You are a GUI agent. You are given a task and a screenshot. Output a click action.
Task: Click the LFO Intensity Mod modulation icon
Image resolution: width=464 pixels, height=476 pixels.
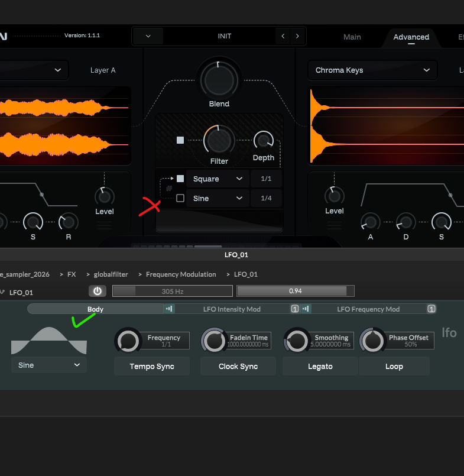[170, 309]
